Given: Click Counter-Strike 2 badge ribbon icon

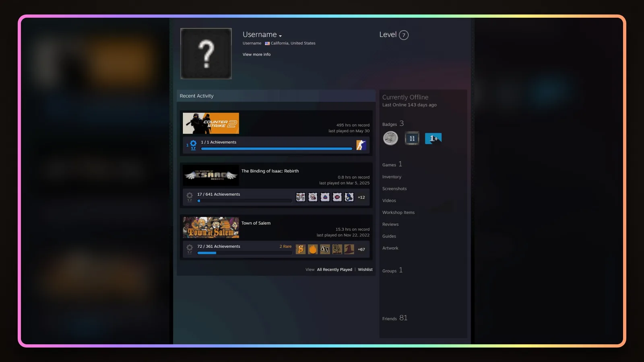Looking at the screenshot, I should click(x=193, y=145).
